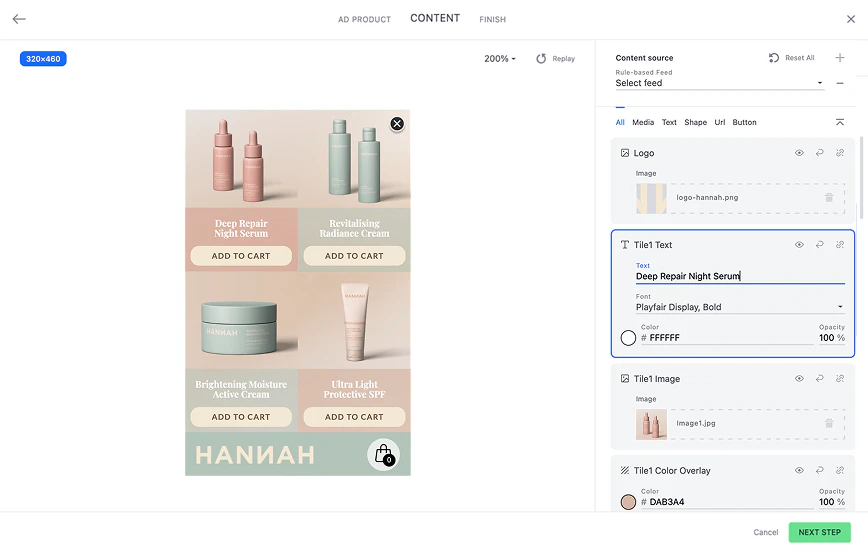Click the Replay animation icon

pyautogui.click(x=541, y=59)
